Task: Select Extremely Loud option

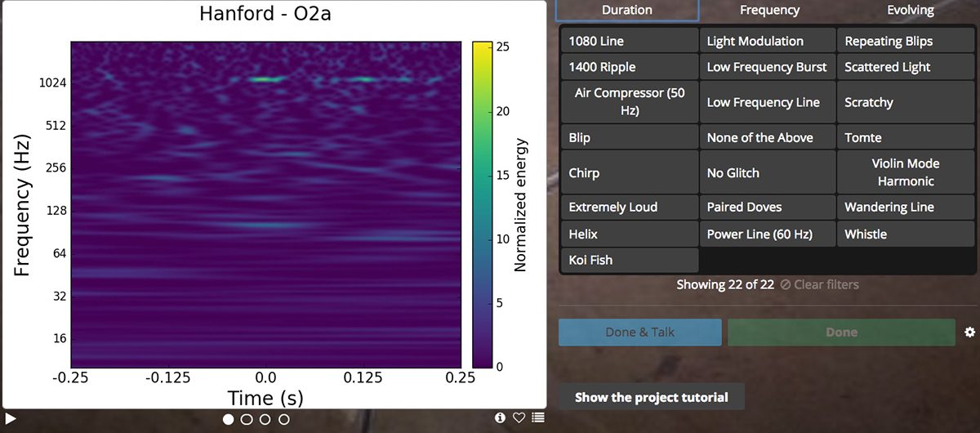Action: coord(630,208)
